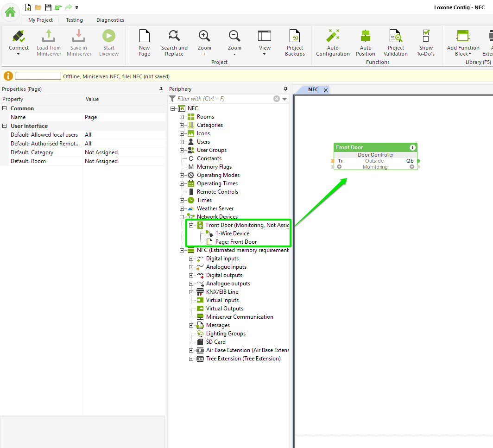Close the NFC page tab

[x=326, y=90]
